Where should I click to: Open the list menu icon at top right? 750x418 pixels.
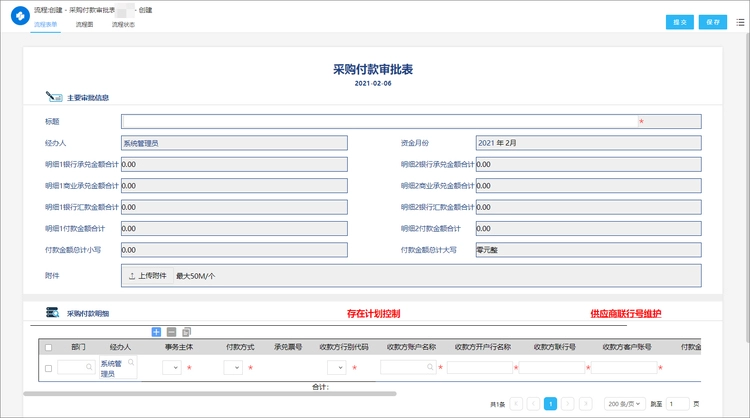pyautogui.click(x=740, y=22)
